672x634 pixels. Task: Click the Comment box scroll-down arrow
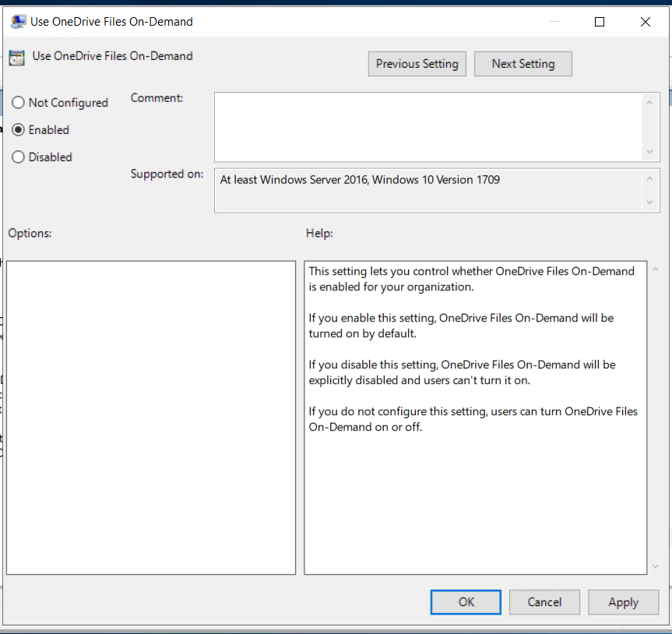(649, 152)
